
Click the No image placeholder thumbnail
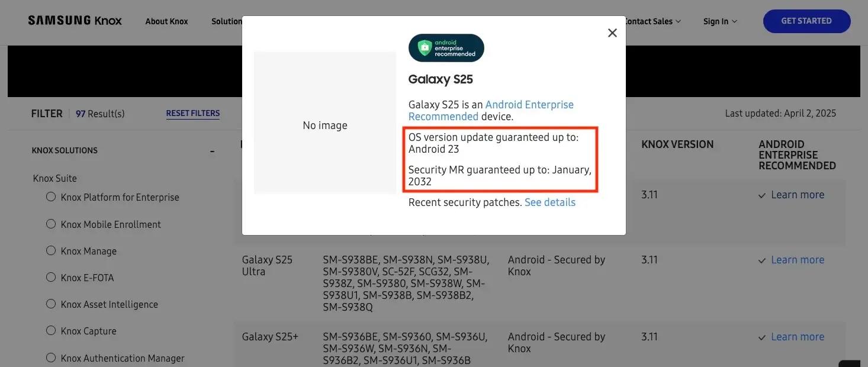click(x=325, y=123)
